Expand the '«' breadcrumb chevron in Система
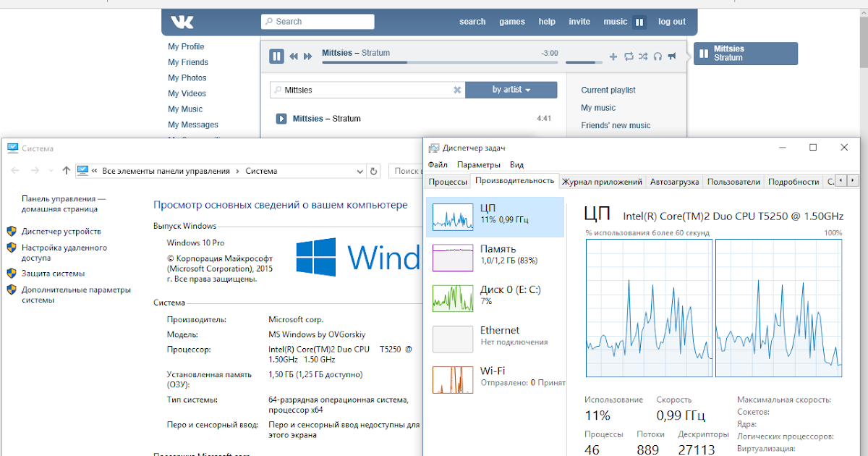Image resolution: width=868 pixels, height=456 pixels. [95, 172]
